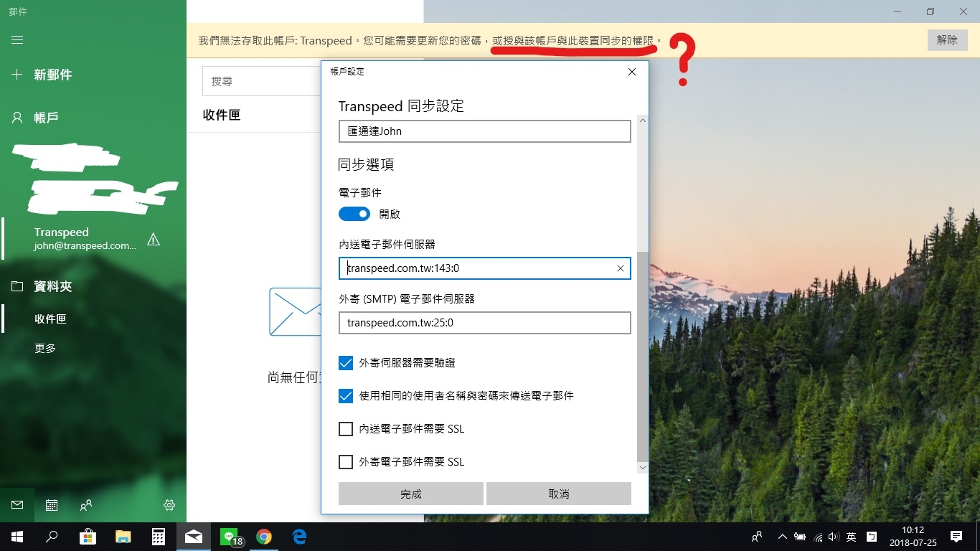Viewport: 980px width, 551px height.
Task: Open Calculator from taskbar
Action: [x=159, y=537]
